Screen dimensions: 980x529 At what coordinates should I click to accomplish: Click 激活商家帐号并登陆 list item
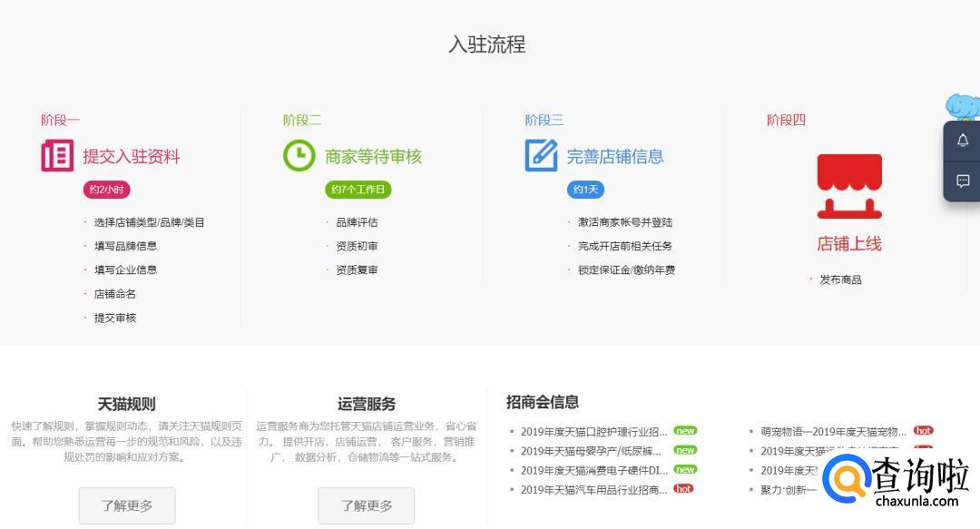point(625,222)
